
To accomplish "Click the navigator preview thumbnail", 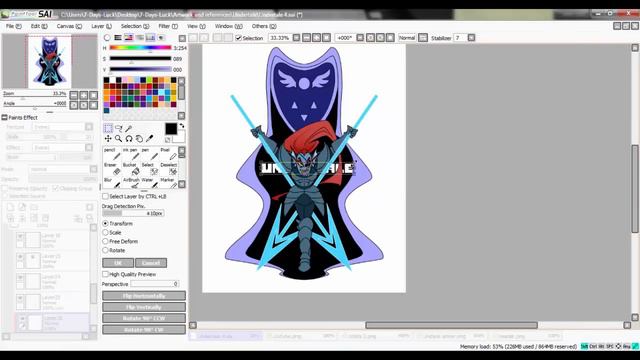I will point(50,62).
